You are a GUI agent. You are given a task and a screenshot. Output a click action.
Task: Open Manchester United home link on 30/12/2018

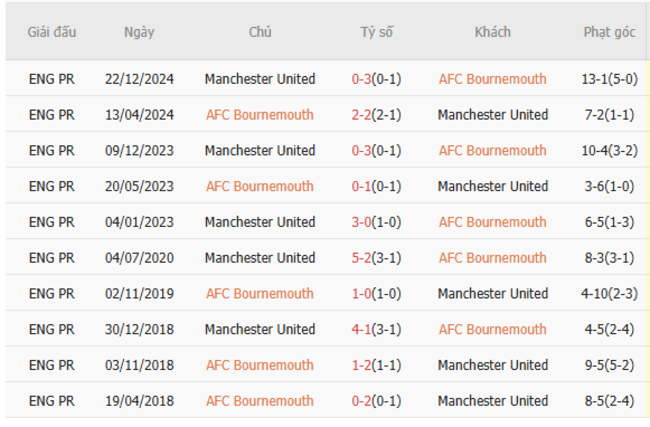(x=259, y=329)
